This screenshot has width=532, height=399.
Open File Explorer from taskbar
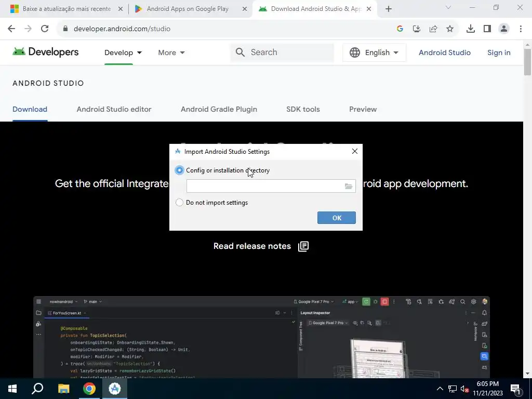(x=63, y=389)
